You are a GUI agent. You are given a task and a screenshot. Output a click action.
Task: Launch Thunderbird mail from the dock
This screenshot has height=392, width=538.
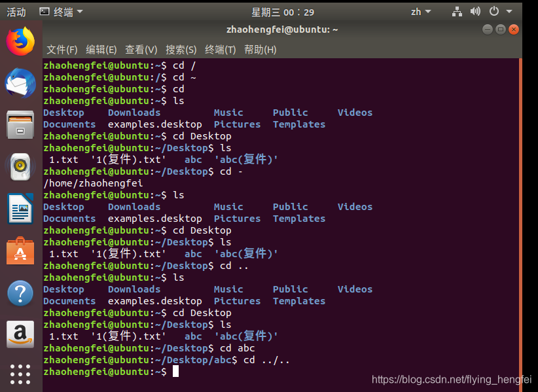click(20, 83)
